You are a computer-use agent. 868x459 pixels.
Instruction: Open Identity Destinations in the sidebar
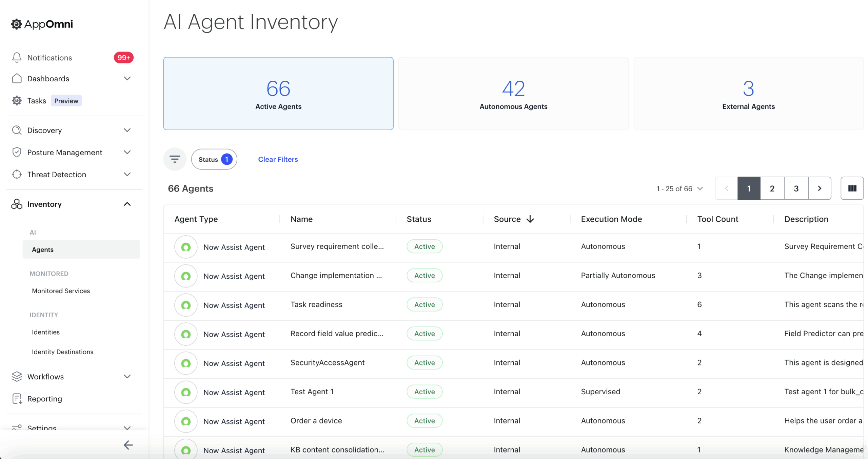coord(62,352)
